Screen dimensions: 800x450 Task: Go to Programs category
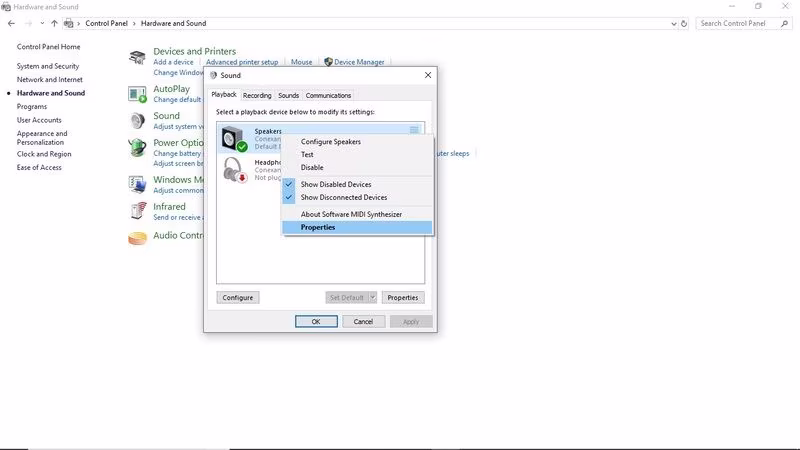point(32,107)
